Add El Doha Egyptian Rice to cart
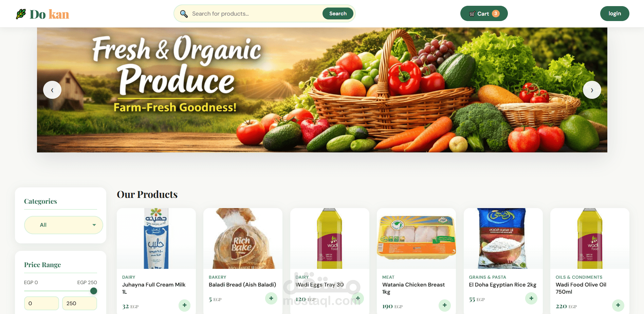 tap(531, 298)
